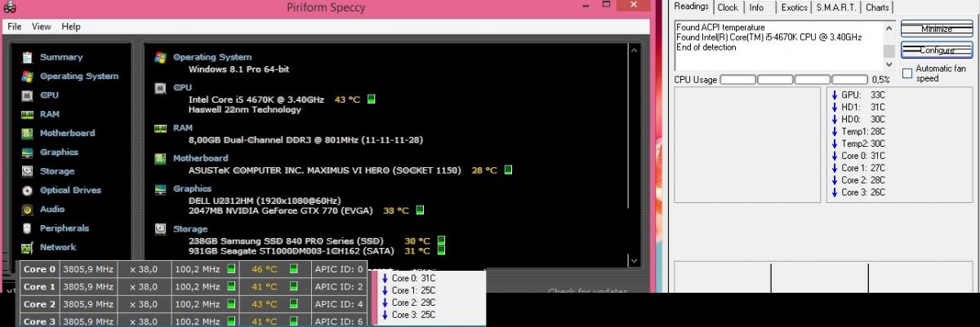Click the chip icon beside the CPU heading
Image resolution: width=980 pixels, height=327 pixels.
click(161, 87)
